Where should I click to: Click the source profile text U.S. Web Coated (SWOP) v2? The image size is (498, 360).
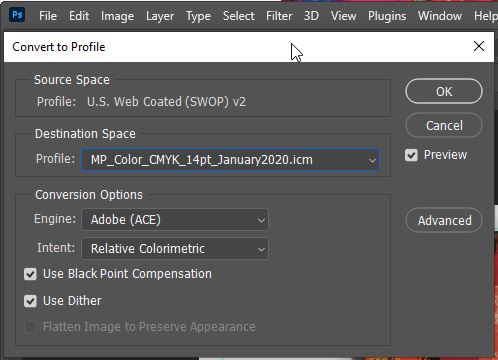coord(166,102)
